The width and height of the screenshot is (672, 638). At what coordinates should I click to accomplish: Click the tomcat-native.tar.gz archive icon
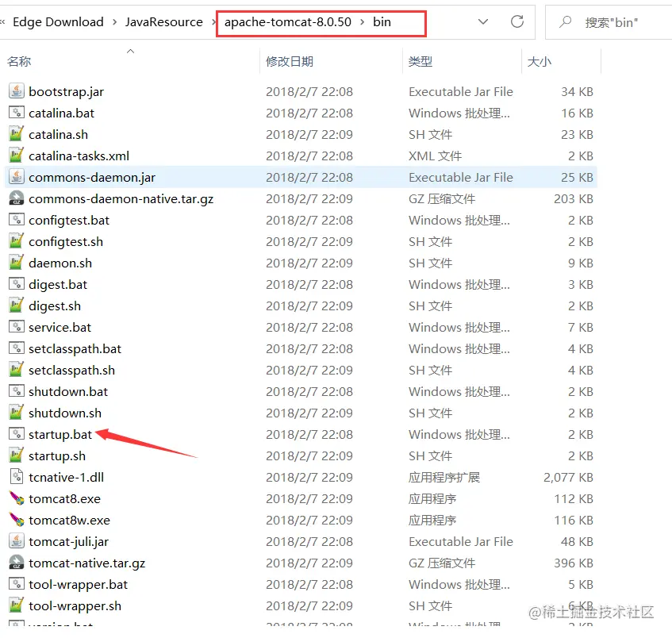(17, 563)
